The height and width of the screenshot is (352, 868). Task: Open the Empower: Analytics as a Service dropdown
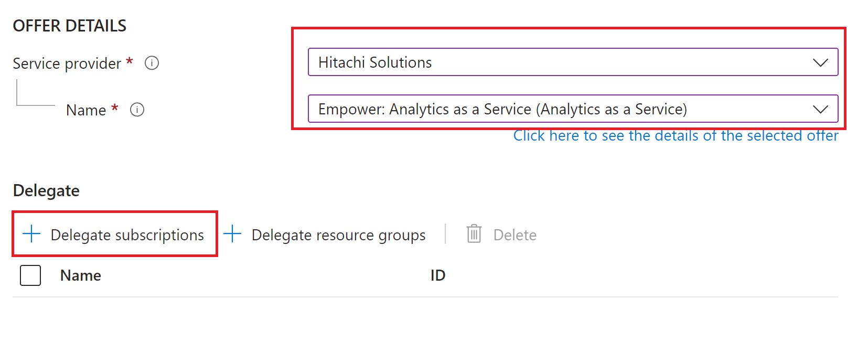[573, 109]
